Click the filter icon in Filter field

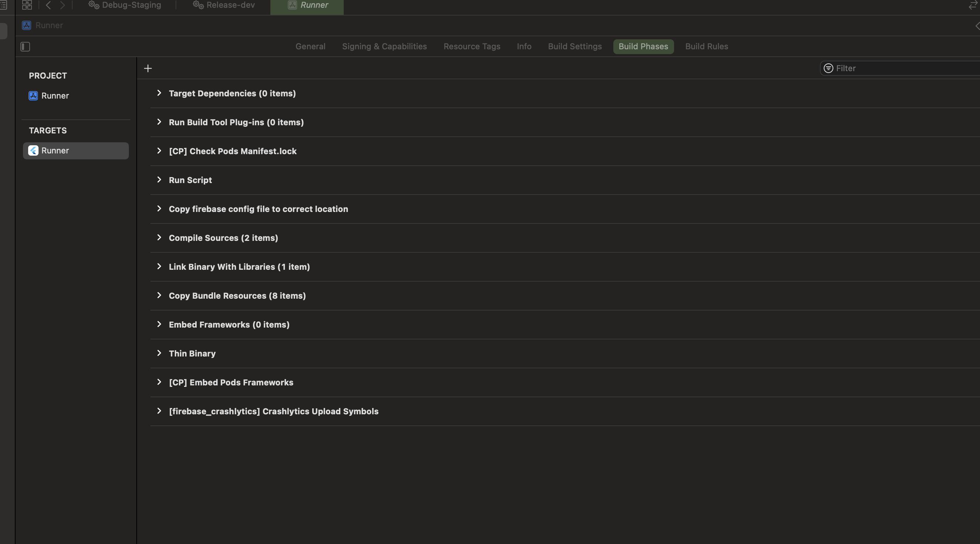point(828,69)
